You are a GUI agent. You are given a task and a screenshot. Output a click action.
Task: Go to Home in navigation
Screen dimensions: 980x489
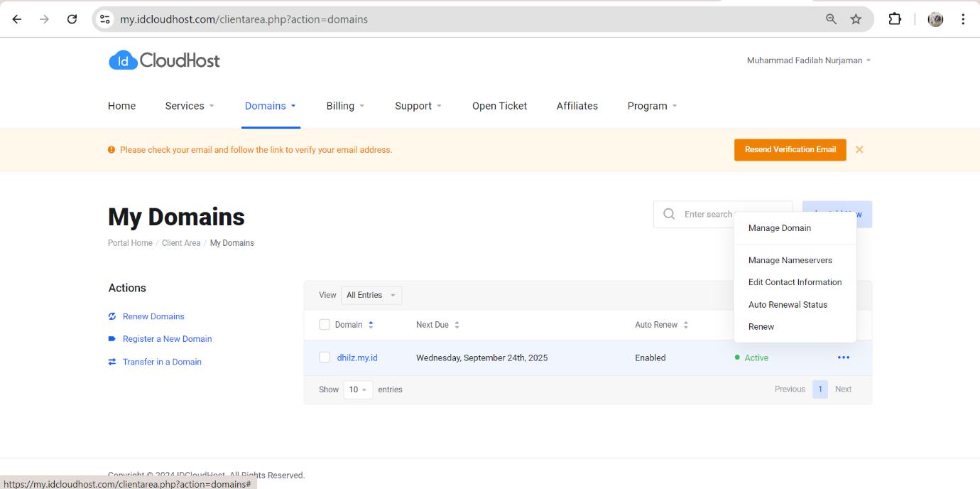click(121, 106)
